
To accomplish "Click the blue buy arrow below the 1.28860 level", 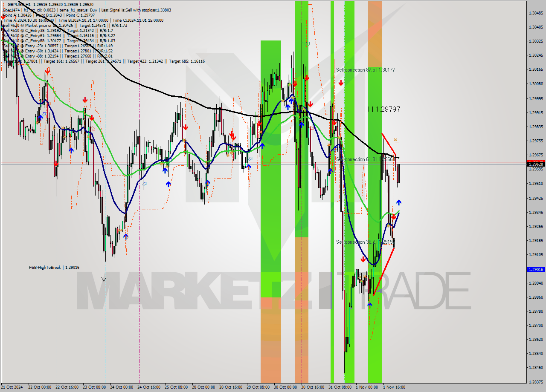I will point(369,305).
